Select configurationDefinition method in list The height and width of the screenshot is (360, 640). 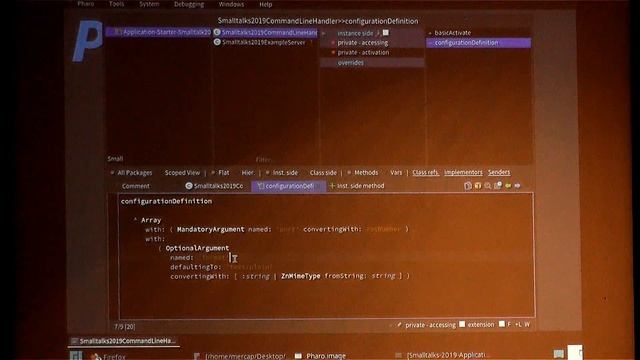coord(478,42)
